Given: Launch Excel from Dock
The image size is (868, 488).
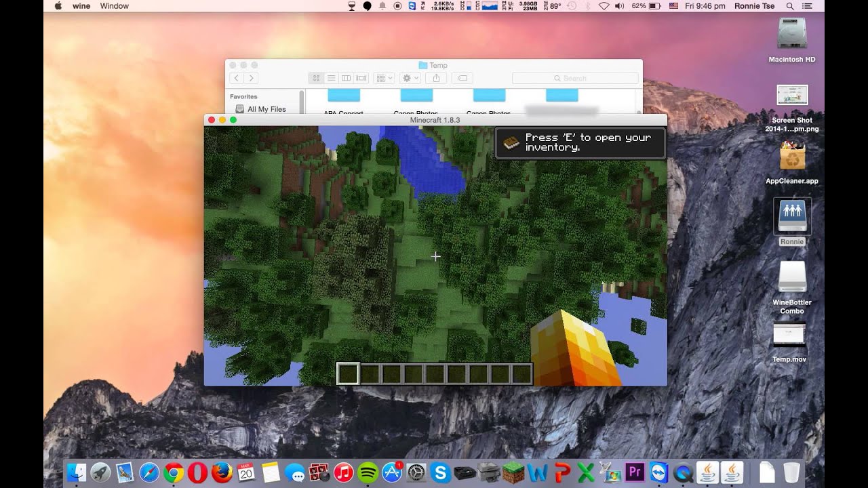Looking at the screenshot, I should [x=586, y=472].
